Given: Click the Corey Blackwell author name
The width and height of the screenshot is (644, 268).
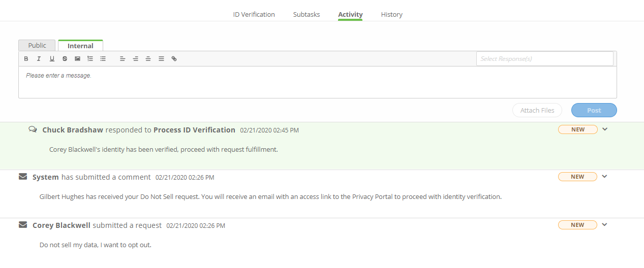Looking at the screenshot, I should point(62,225).
